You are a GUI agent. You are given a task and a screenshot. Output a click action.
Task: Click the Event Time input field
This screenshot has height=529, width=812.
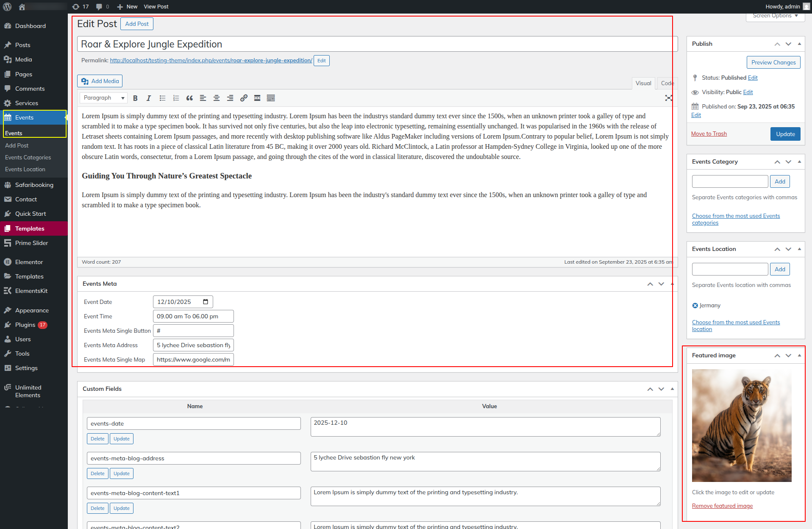click(x=193, y=316)
